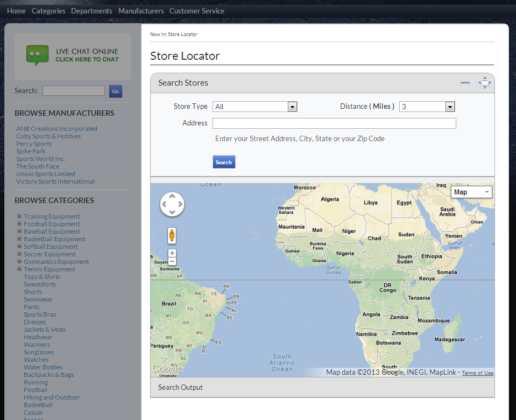Click the move arrows icon in Search Stores header
The image size is (516, 420).
coord(485,83)
